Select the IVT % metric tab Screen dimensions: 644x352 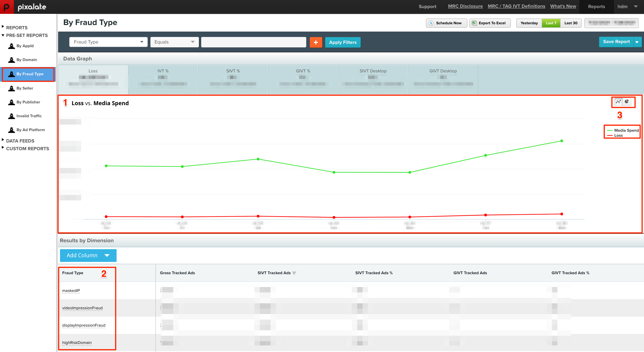(163, 80)
